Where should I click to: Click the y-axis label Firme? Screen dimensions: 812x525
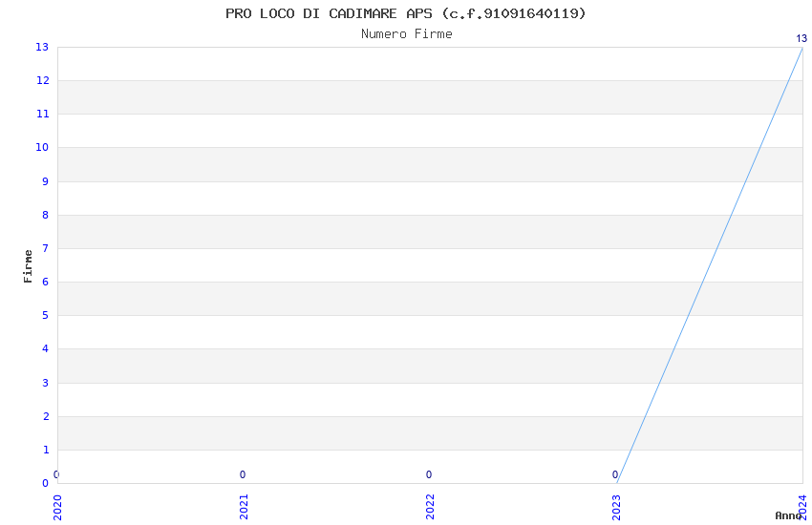point(28,266)
